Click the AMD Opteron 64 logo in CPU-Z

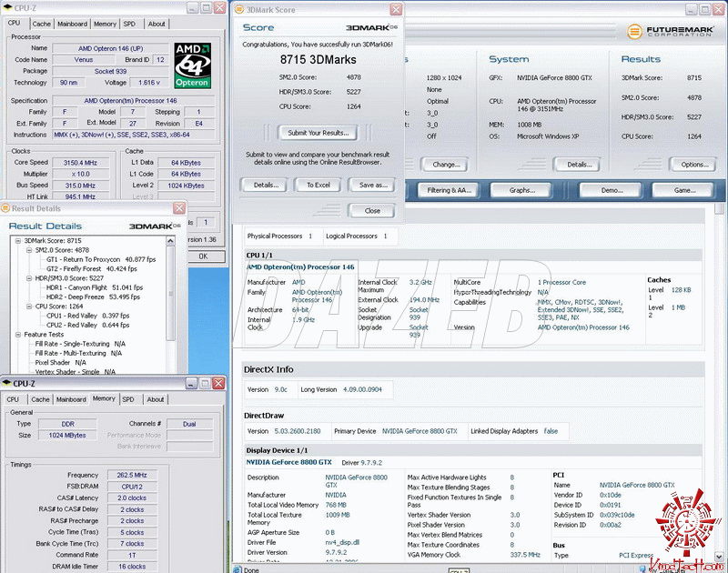coord(193,65)
